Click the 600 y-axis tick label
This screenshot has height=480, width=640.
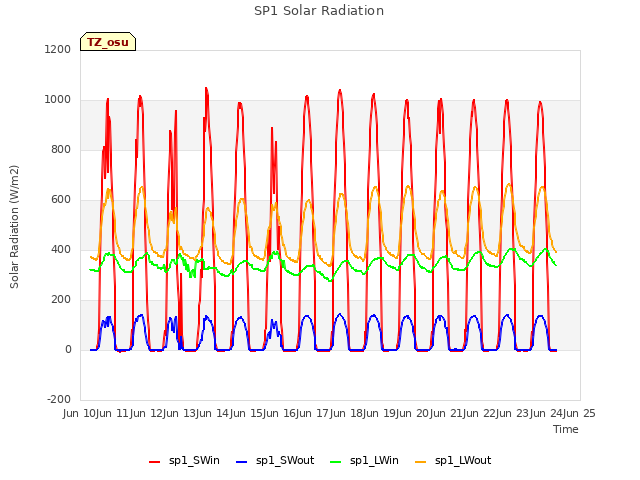click(61, 200)
